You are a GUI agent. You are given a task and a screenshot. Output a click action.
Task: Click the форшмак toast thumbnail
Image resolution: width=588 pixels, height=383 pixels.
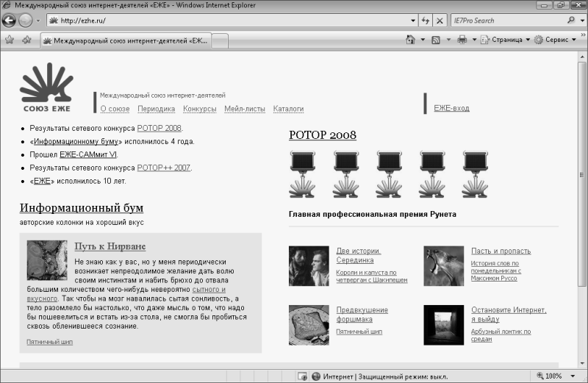click(309, 325)
